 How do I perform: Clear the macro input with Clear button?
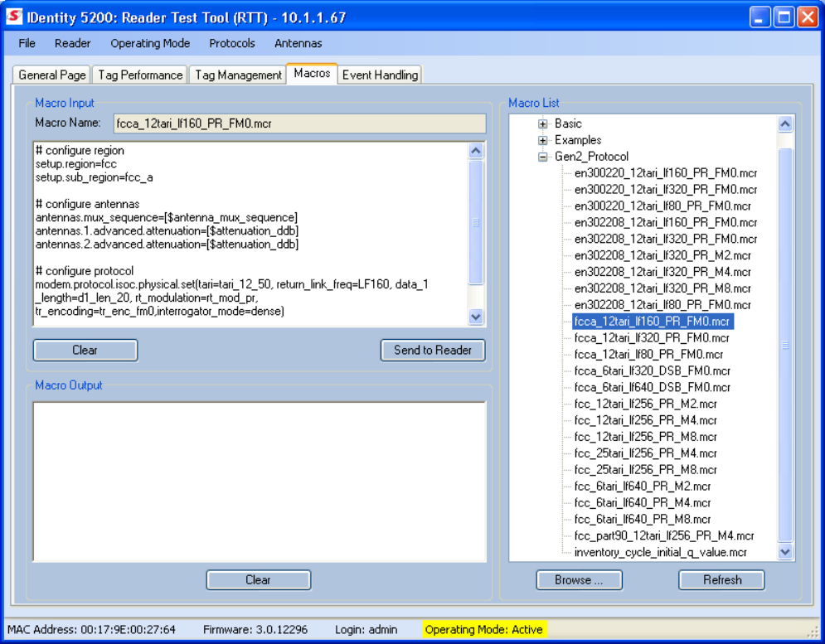85,350
